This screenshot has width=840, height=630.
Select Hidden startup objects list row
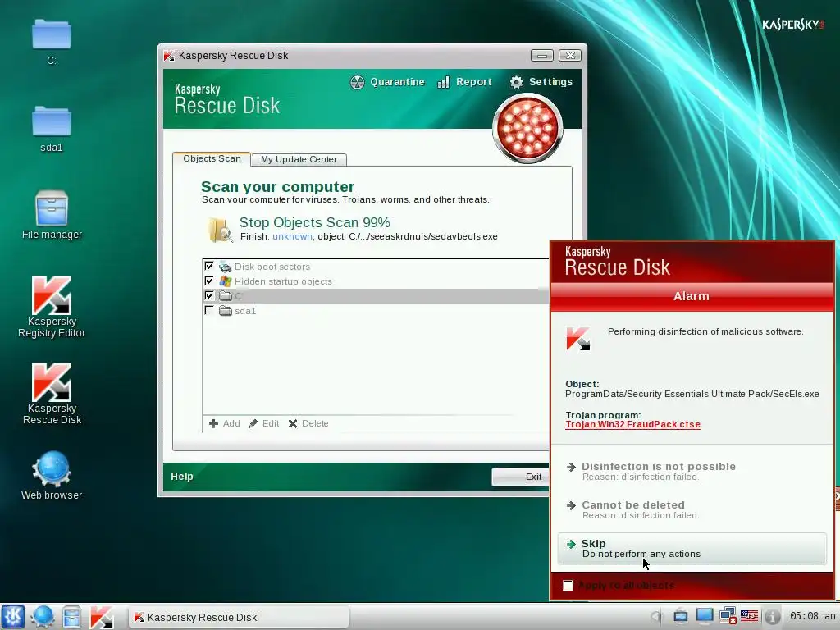point(376,281)
